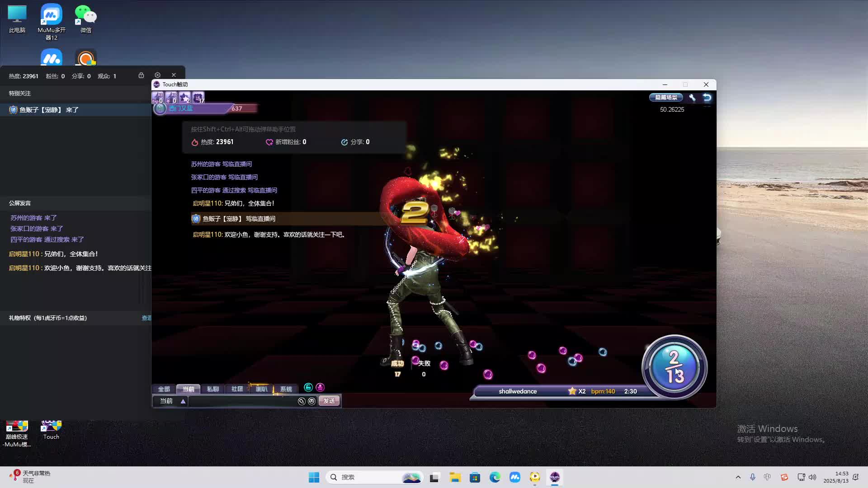Viewport: 868px width, 488px height.
Task: Toggle 隐藏场景 hide scene button
Action: 666,98
